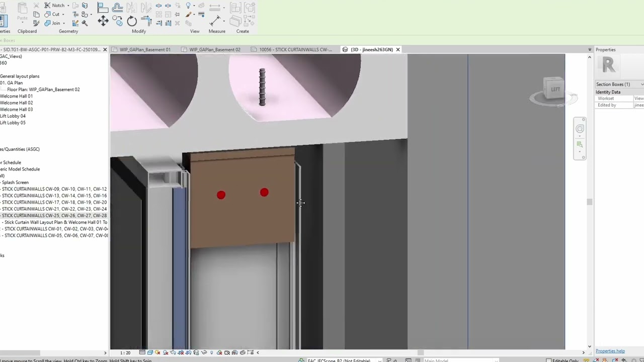Click the view's vertical scrollbar thumb
This screenshot has width=644, height=362.
coord(589,202)
